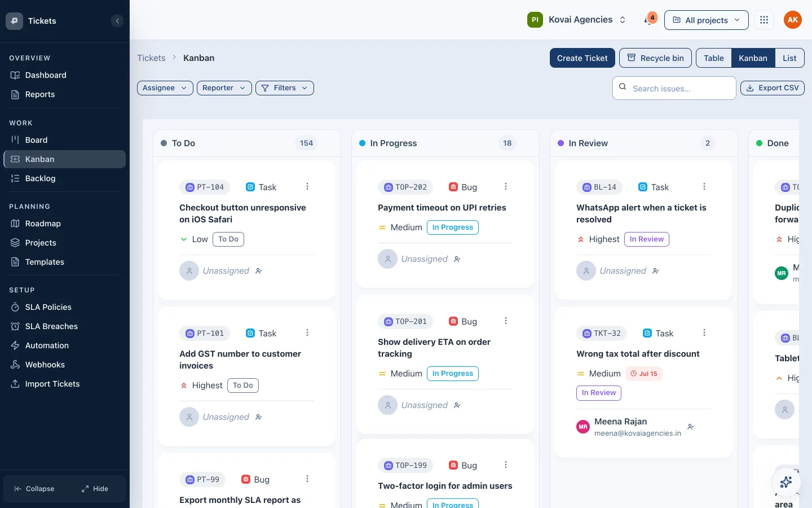
Task: Open the Kovai Agencies organization switcher
Action: [x=577, y=20]
